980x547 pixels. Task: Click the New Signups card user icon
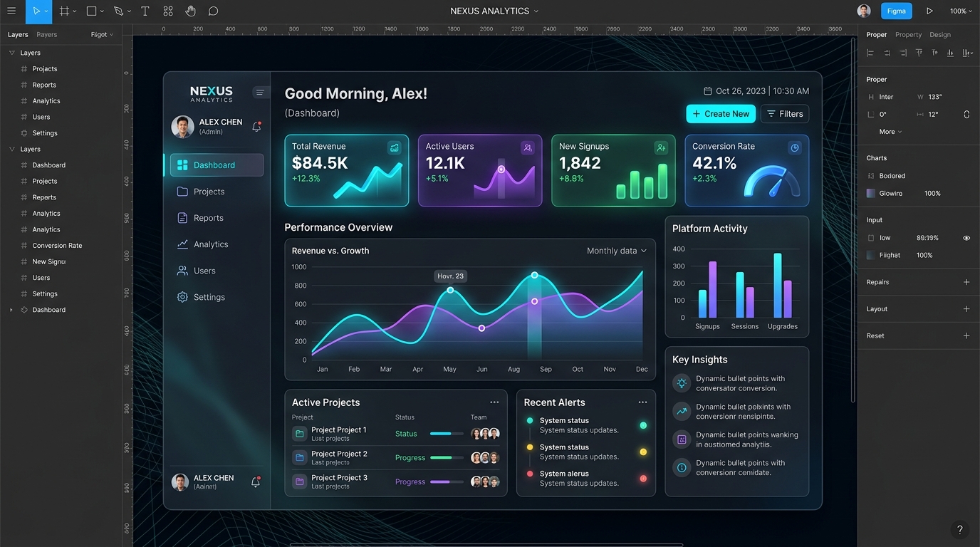(661, 147)
